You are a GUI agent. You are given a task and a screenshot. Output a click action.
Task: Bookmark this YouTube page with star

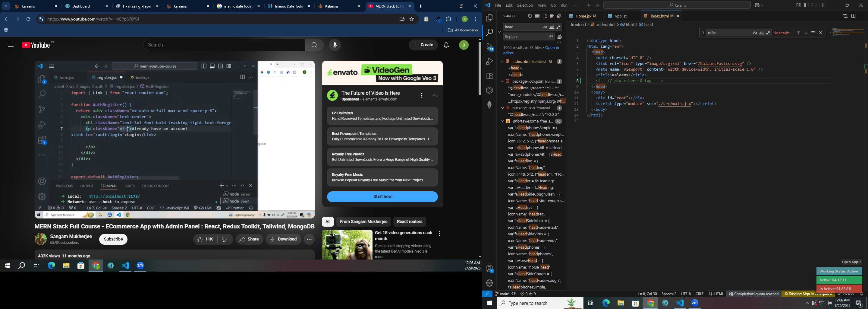click(412, 19)
